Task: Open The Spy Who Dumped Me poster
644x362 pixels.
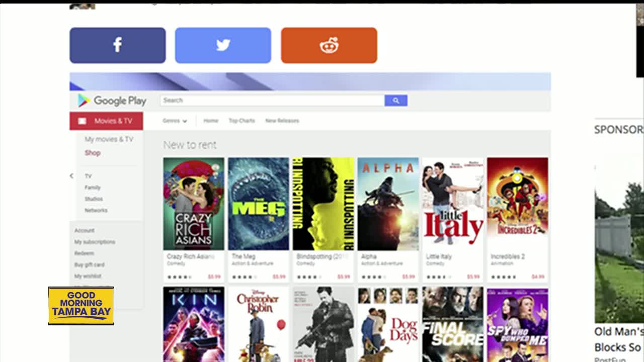Action: (x=518, y=324)
